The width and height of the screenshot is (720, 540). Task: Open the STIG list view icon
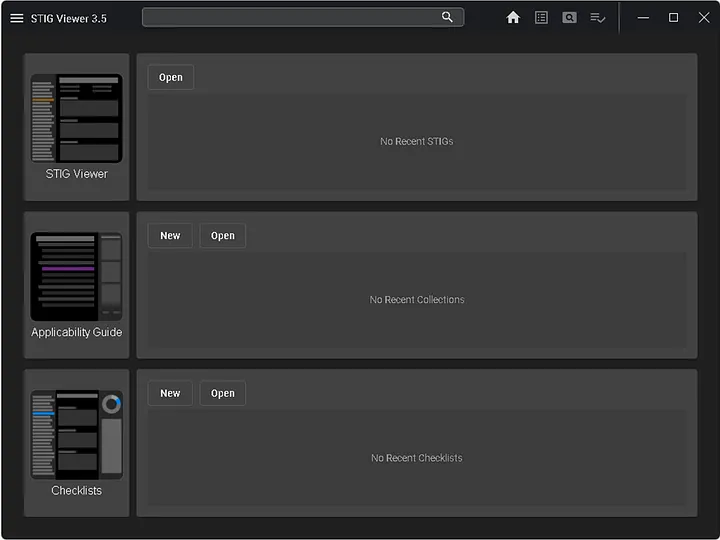click(x=541, y=17)
